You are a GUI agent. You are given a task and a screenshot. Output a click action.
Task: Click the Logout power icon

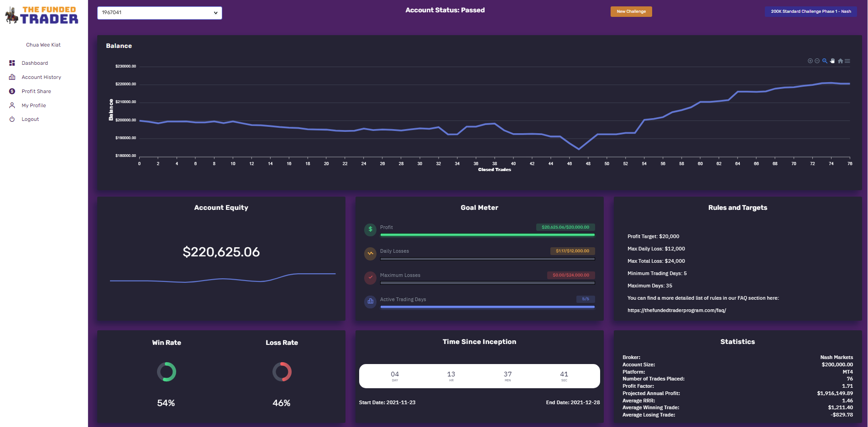pyautogui.click(x=12, y=119)
